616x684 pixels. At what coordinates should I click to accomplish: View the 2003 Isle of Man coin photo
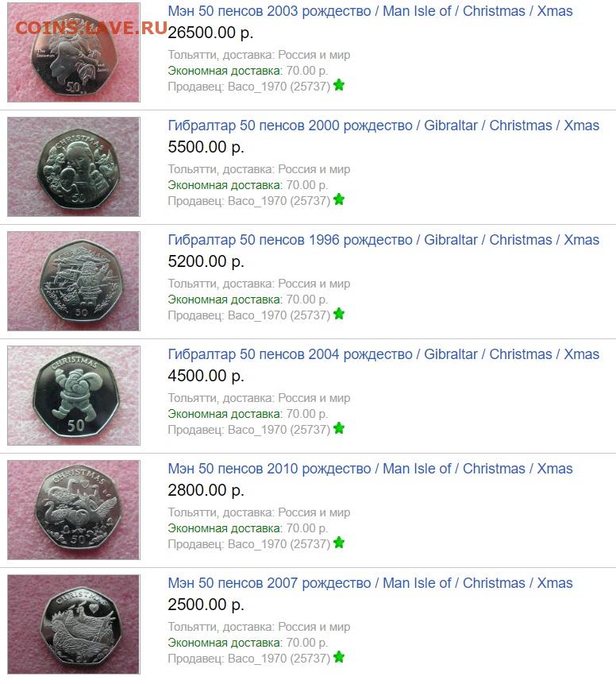point(74,52)
